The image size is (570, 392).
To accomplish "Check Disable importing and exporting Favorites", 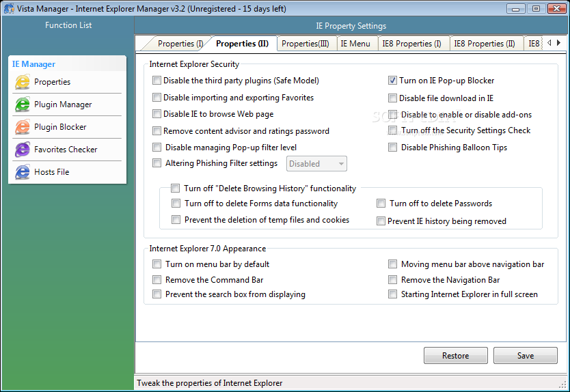I will click(x=157, y=98).
